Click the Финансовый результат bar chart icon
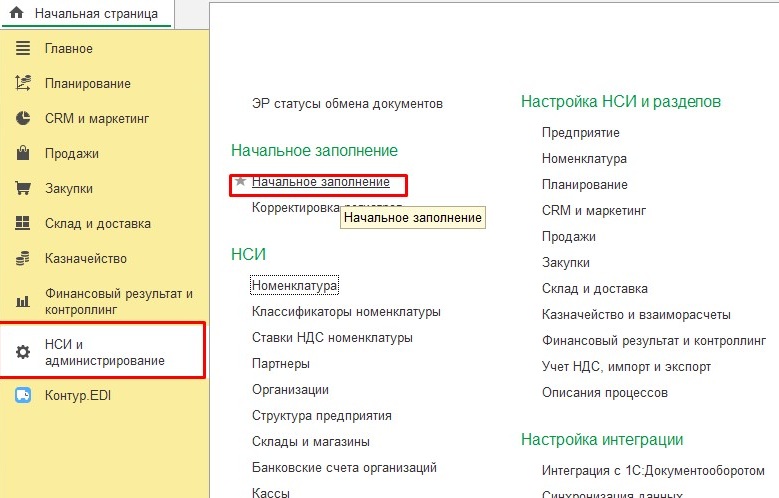779x498 pixels. click(x=24, y=301)
